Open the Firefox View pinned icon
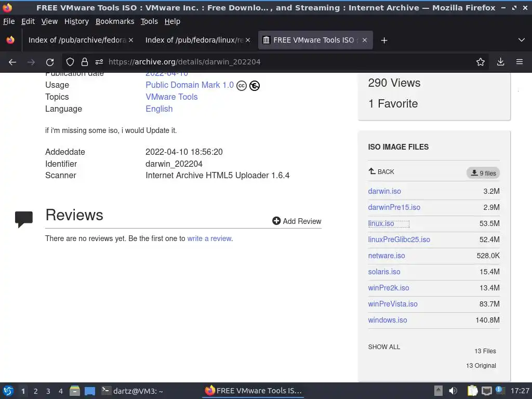Image resolution: width=532 pixels, height=399 pixels. click(10, 40)
